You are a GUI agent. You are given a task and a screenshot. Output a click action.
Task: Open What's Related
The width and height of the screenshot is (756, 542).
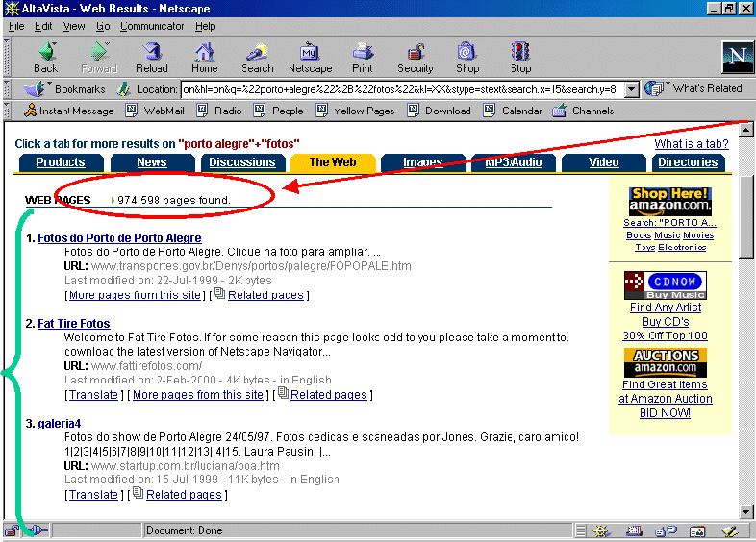(x=693, y=88)
